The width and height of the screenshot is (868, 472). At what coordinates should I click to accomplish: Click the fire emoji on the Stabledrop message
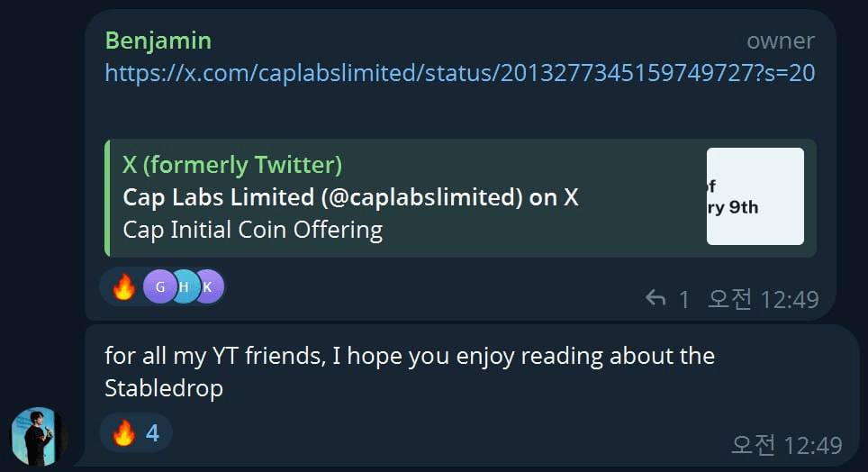123,433
